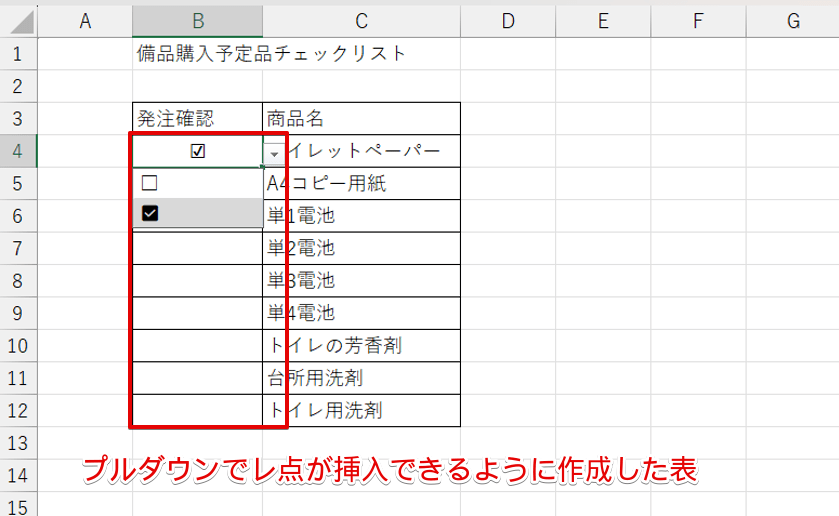Open the dropdown arrow beside cell B4
Image resolution: width=839 pixels, height=516 pixels.
tap(274, 154)
